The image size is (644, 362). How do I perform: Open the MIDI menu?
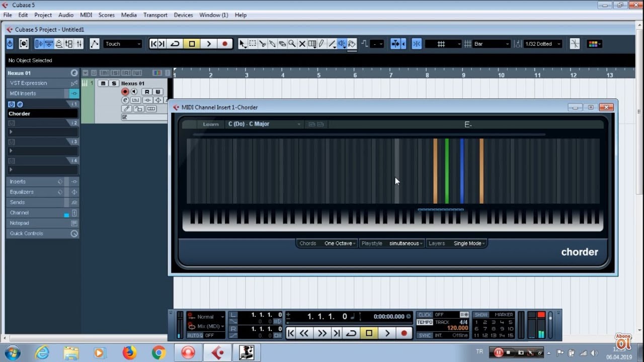tap(86, 15)
